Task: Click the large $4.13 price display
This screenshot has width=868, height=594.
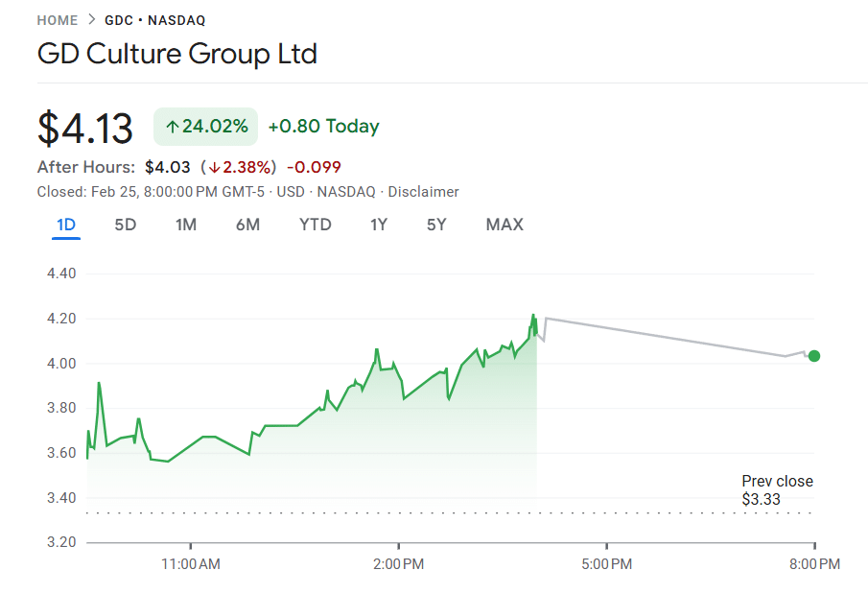Action: click(x=86, y=126)
